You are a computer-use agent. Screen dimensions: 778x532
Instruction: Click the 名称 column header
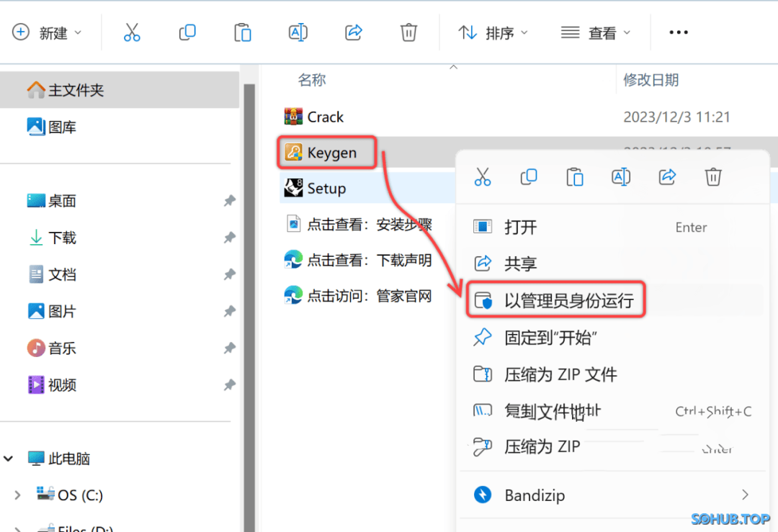coord(312,80)
